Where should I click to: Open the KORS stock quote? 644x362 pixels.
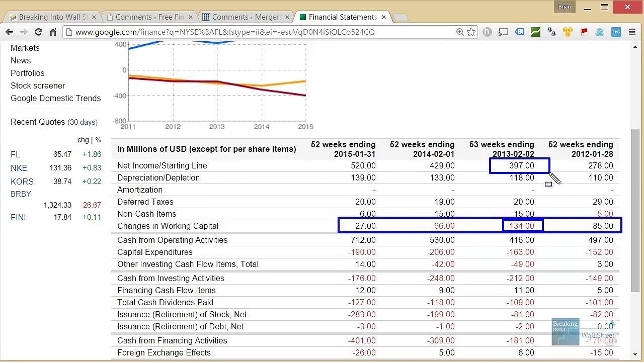pyautogui.click(x=22, y=182)
